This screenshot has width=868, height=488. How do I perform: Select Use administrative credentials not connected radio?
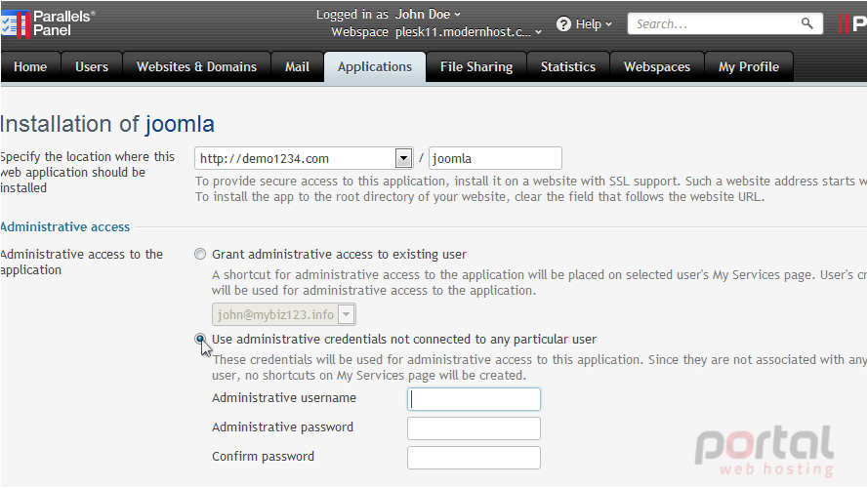point(200,339)
